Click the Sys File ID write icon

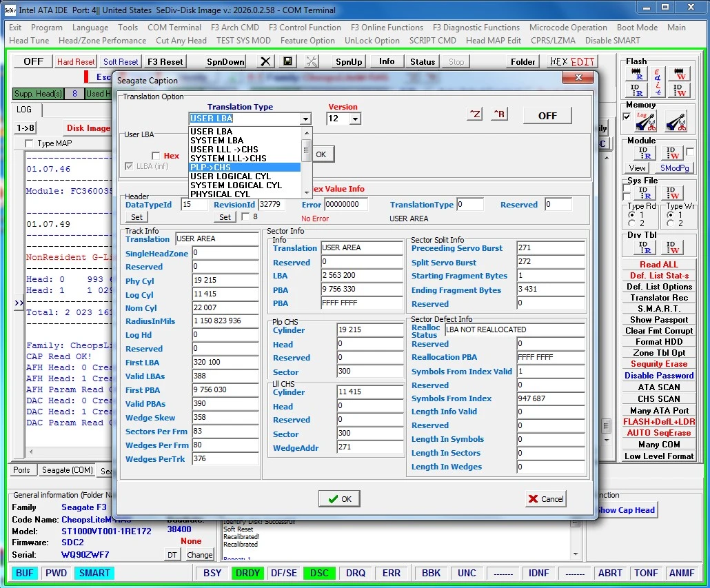pos(672,193)
